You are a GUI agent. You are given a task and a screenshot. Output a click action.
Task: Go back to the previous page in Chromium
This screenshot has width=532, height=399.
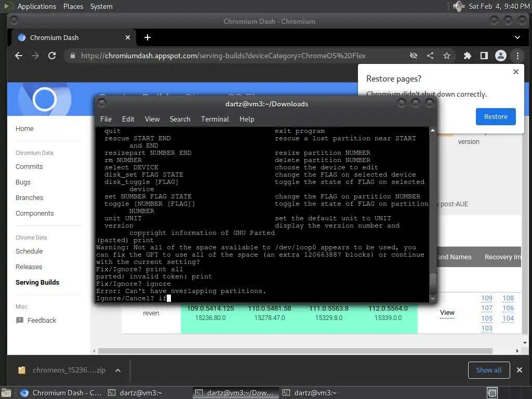pos(19,56)
